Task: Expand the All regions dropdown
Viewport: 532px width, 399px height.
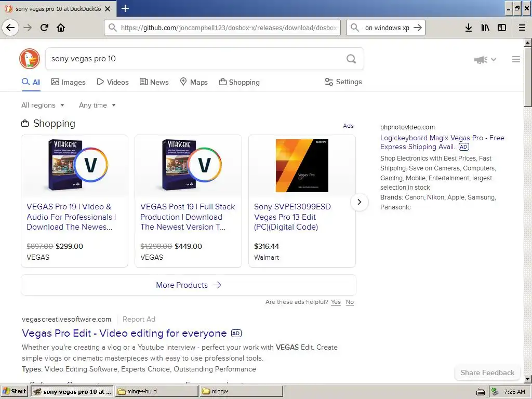Action: point(43,105)
